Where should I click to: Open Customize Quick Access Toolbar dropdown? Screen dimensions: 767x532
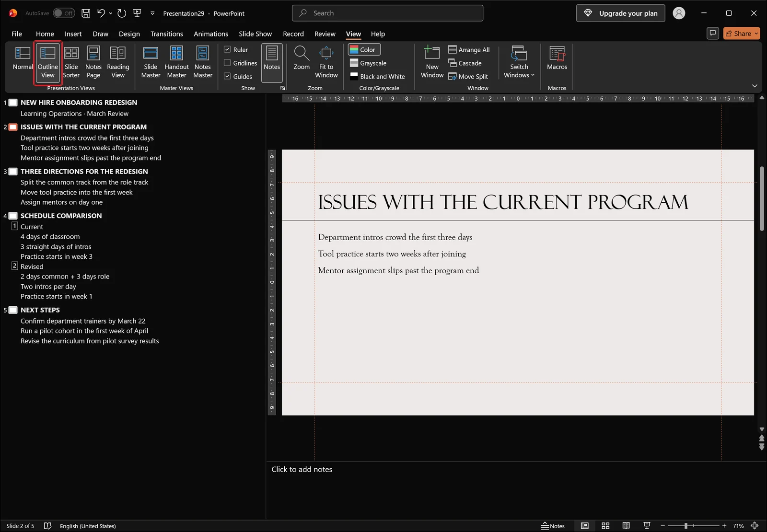[152, 13]
